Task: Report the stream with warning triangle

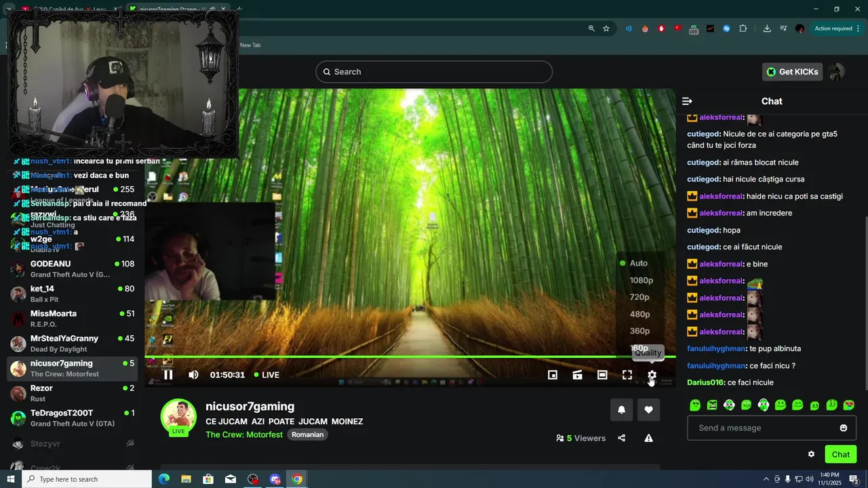Action: pos(648,438)
